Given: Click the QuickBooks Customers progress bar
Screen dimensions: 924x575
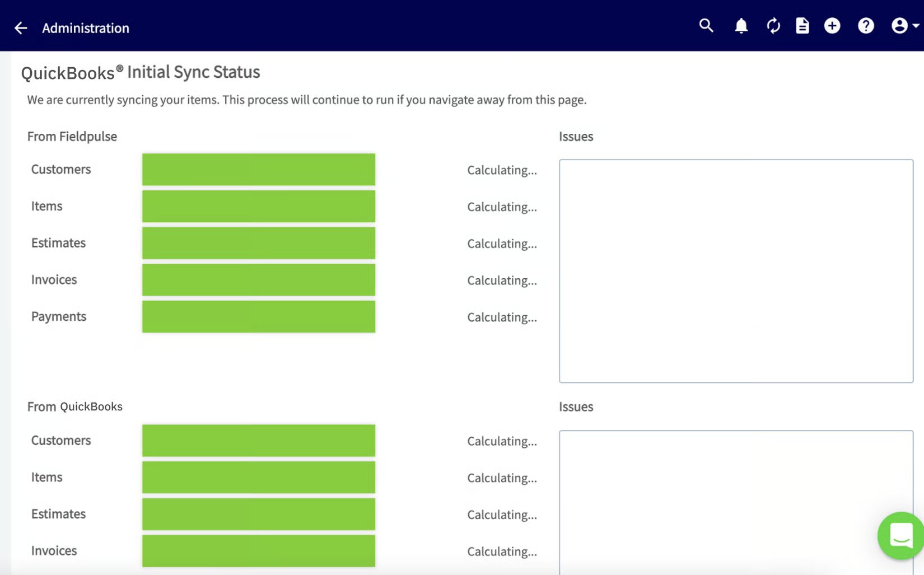Looking at the screenshot, I should point(259,441).
